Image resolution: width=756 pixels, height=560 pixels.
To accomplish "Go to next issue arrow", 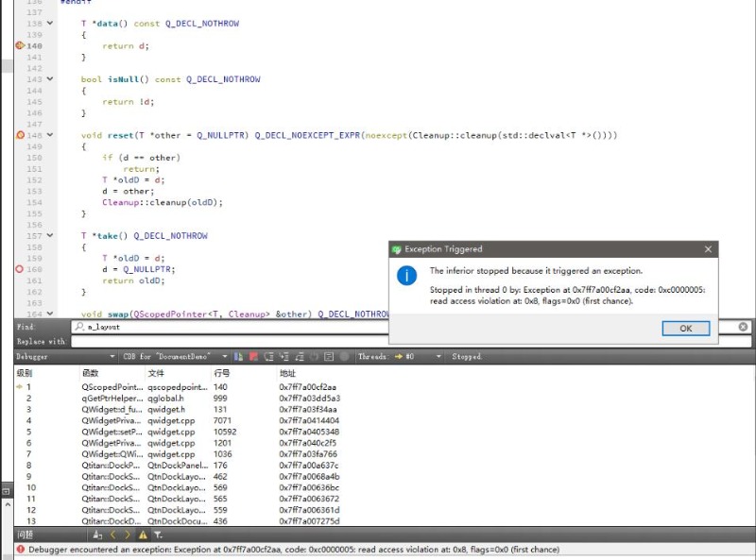I will click(129, 535).
